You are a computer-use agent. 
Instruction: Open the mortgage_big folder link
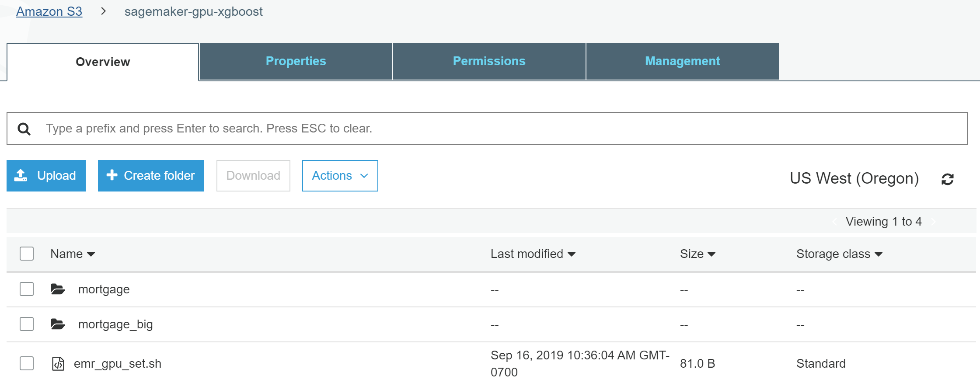pos(115,324)
